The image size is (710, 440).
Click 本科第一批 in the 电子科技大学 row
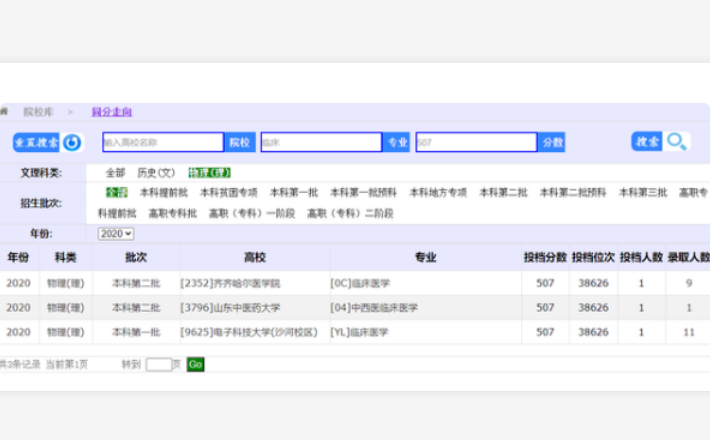[136, 332]
